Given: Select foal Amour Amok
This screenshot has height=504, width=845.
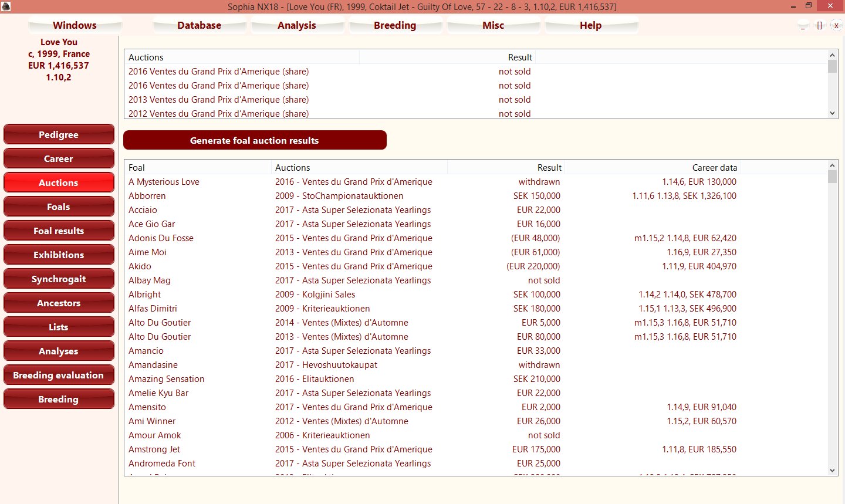Looking at the screenshot, I should click(x=154, y=435).
